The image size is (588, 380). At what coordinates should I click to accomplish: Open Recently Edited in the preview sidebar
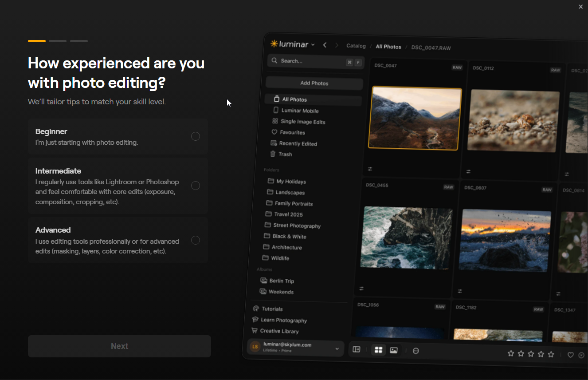[x=294, y=143]
